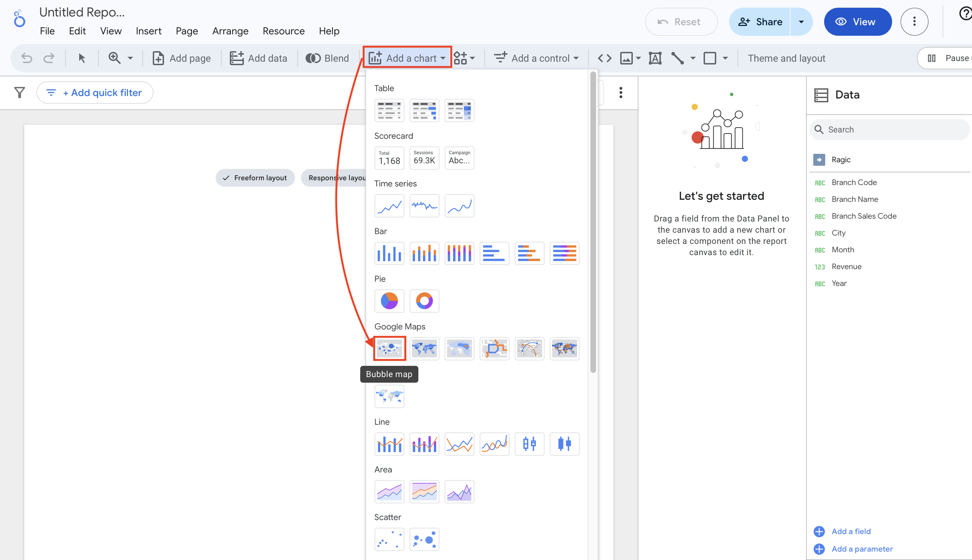Open the help question mark icon
The height and width of the screenshot is (560, 972).
coord(965,14)
